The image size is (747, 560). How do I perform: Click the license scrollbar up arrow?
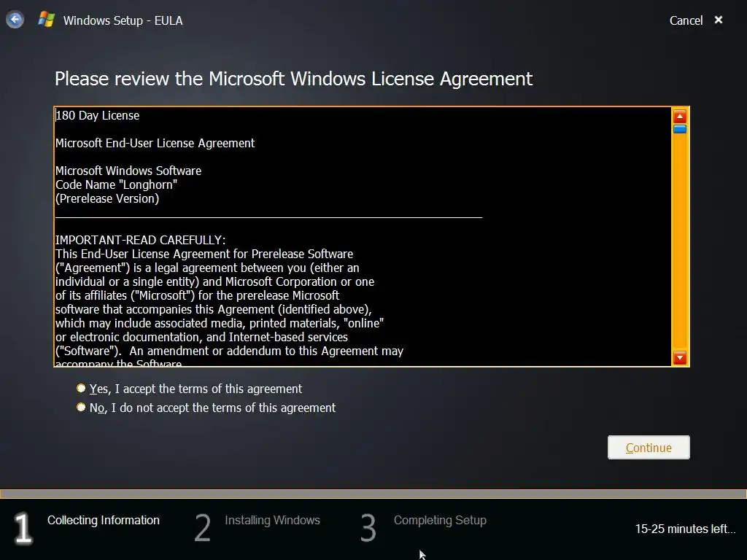pyautogui.click(x=680, y=116)
